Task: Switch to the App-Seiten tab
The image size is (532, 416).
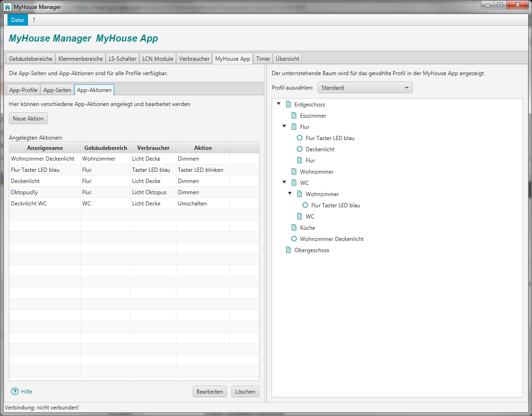Action: point(57,90)
